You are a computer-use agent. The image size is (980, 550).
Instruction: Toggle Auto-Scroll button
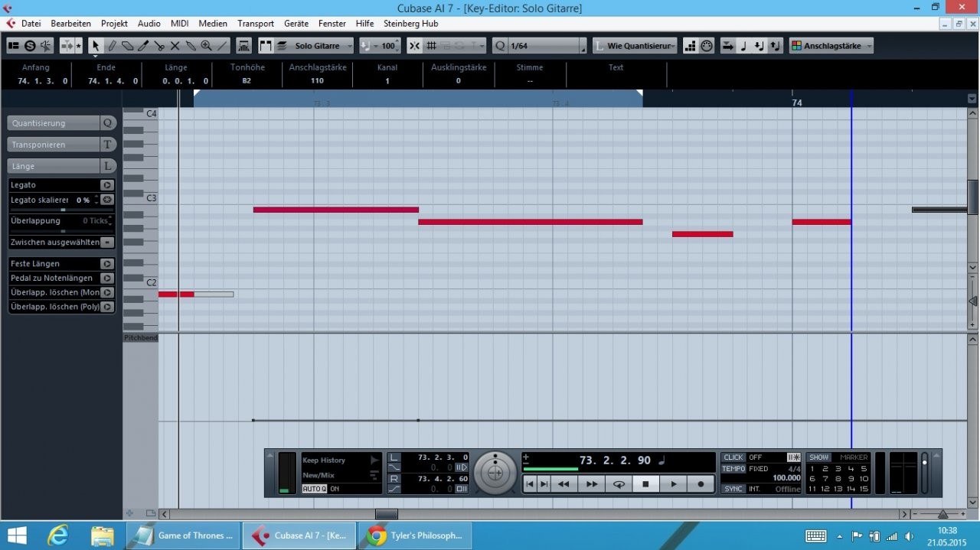(67, 46)
